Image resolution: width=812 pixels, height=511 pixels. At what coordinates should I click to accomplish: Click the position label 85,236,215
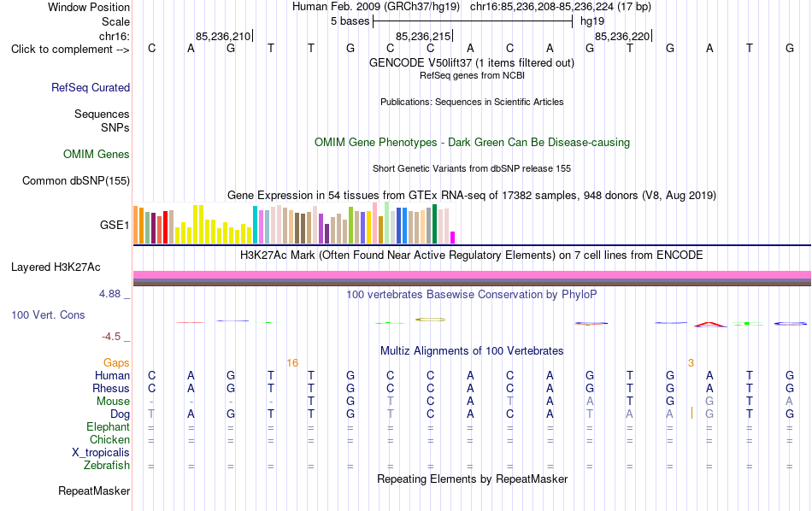point(423,36)
